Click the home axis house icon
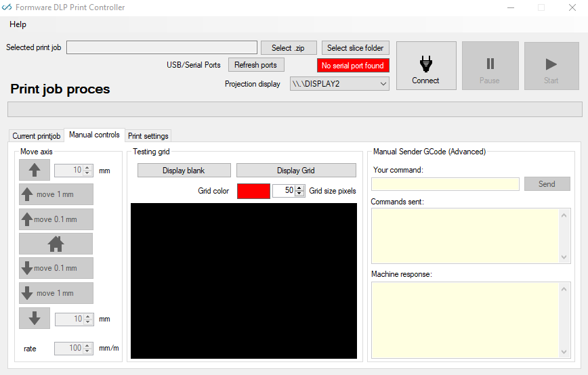Image resolution: width=588 pixels, height=375 pixels. click(56, 244)
